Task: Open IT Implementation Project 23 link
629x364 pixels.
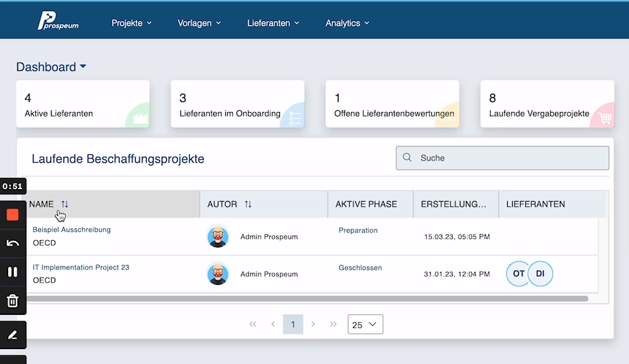Action: pyautogui.click(x=81, y=268)
